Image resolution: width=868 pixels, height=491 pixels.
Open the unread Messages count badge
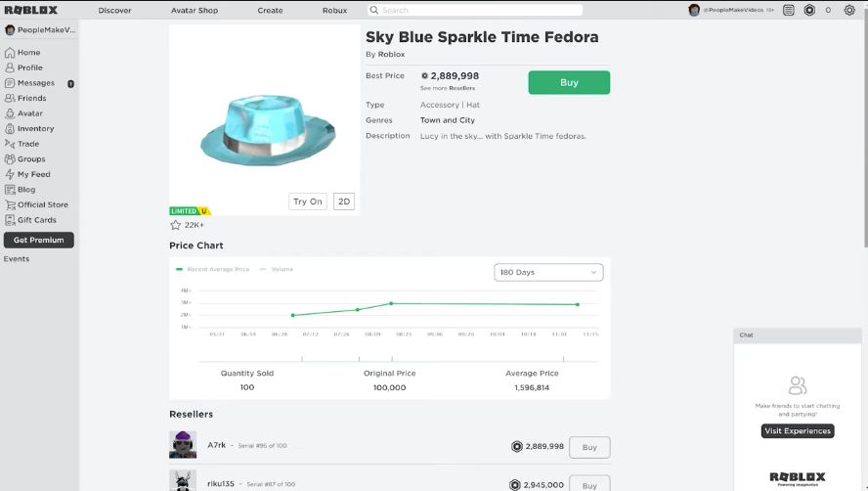(70, 84)
